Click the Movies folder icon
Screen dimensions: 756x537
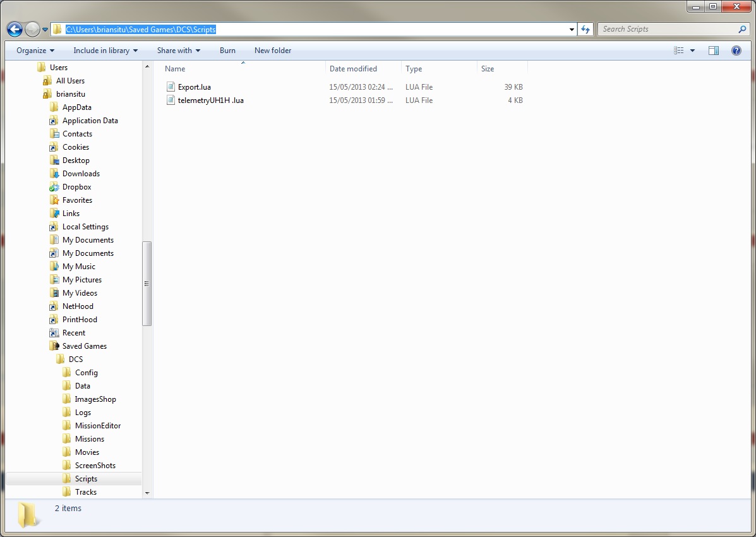[67, 452]
